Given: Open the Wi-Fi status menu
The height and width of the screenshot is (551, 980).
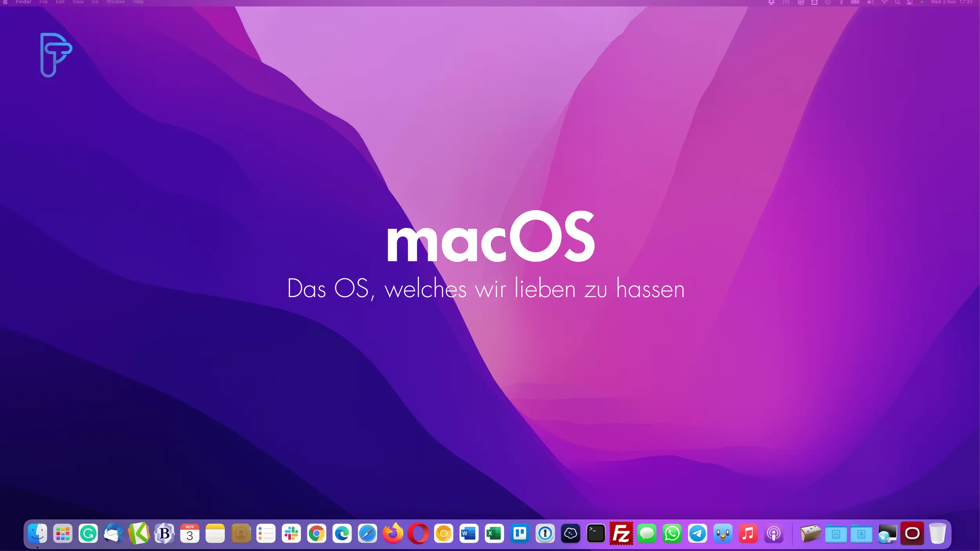Looking at the screenshot, I should (x=884, y=2).
